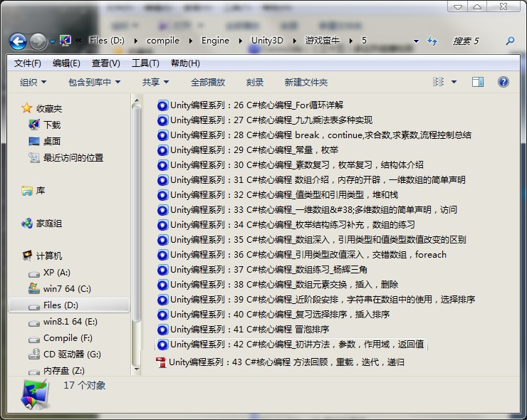This screenshot has width=527, height=420.
Task: Open recent pages dropdown next to Forward
Action: click(x=52, y=42)
